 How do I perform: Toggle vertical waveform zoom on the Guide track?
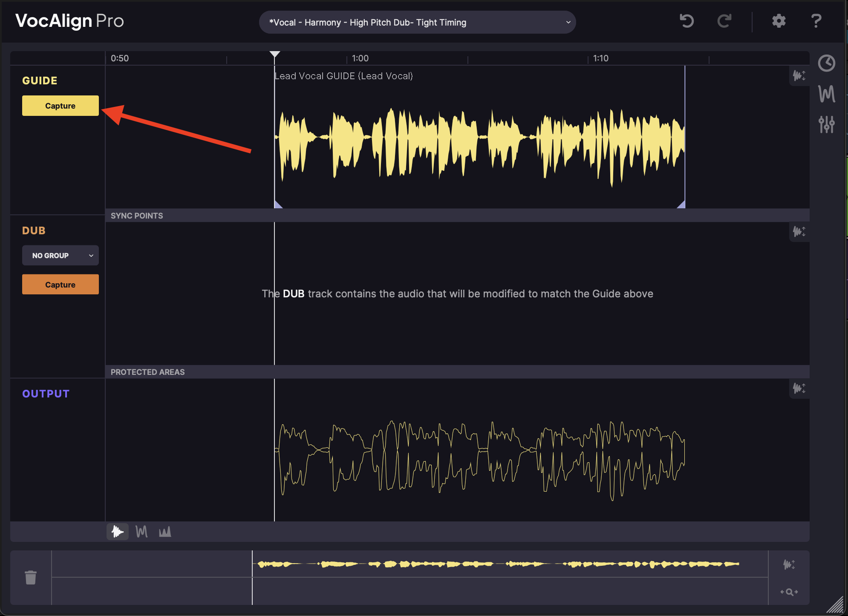click(800, 76)
